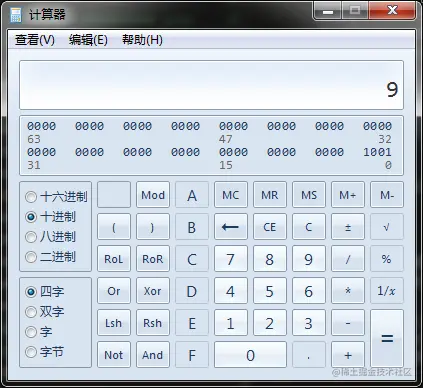Click the M- memory subtract button

387,195
